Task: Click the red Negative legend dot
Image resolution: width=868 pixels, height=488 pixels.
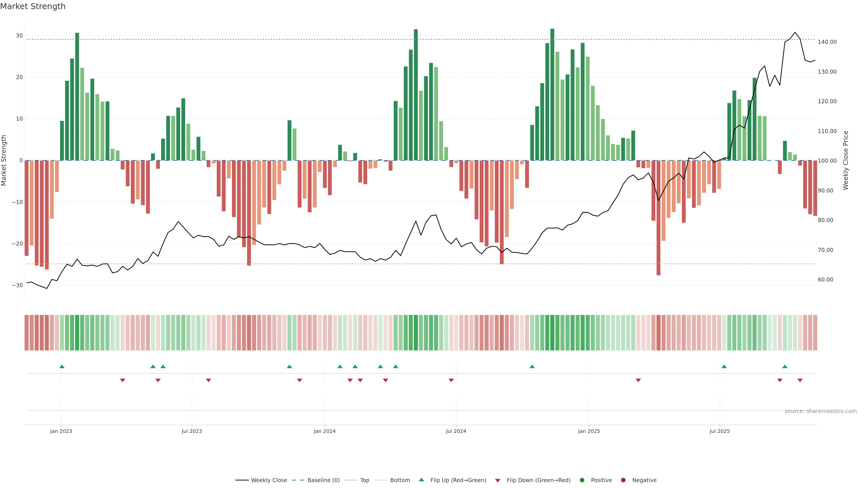Action: (623, 480)
